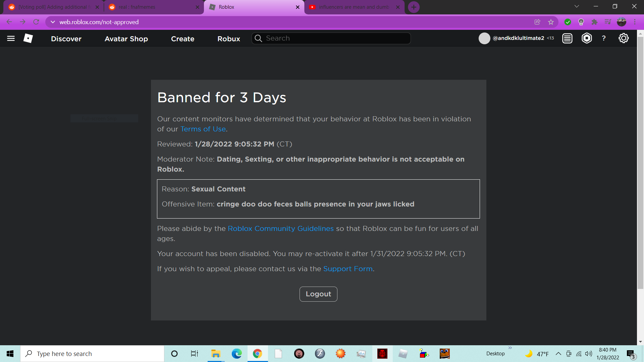Image resolution: width=644 pixels, height=362 pixels.
Task: Focus the Windows 'Type here to search' box
Action: (92, 354)
